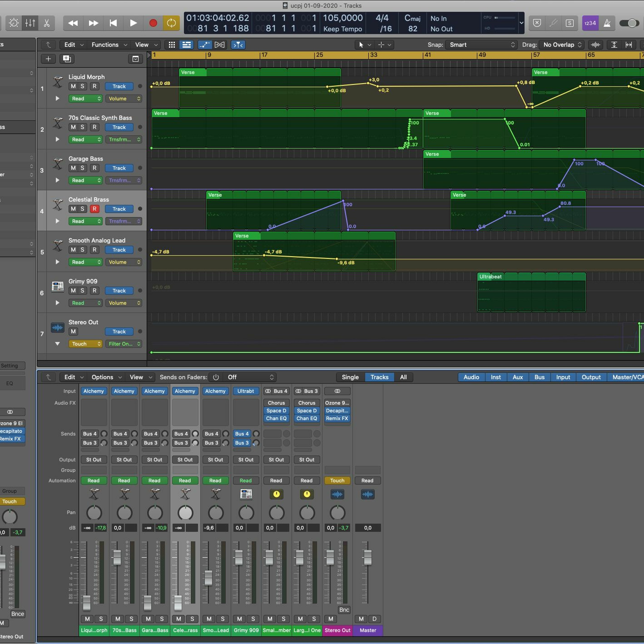Image resolution: width=644 pixels, height=644 pixels.
Task: Open the Snap Smart dropdown
Action: point(481,45)
